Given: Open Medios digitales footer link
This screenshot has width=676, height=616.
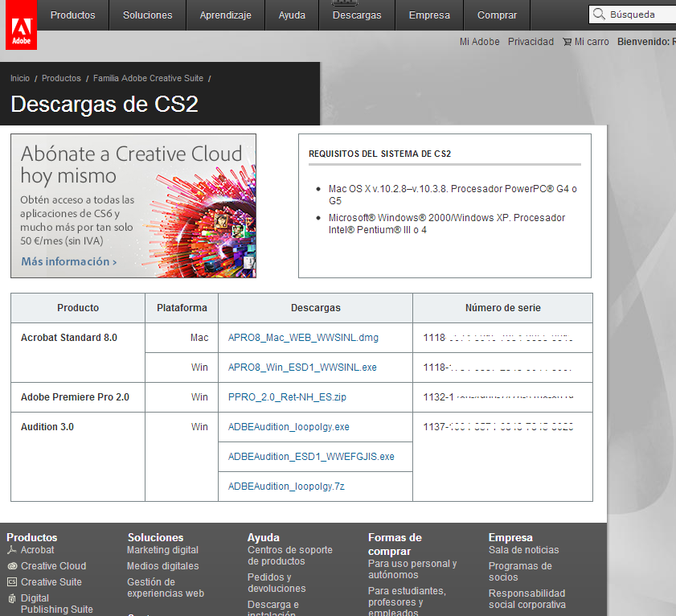Looking at the screenshot, I should click(x=163, y=566).
